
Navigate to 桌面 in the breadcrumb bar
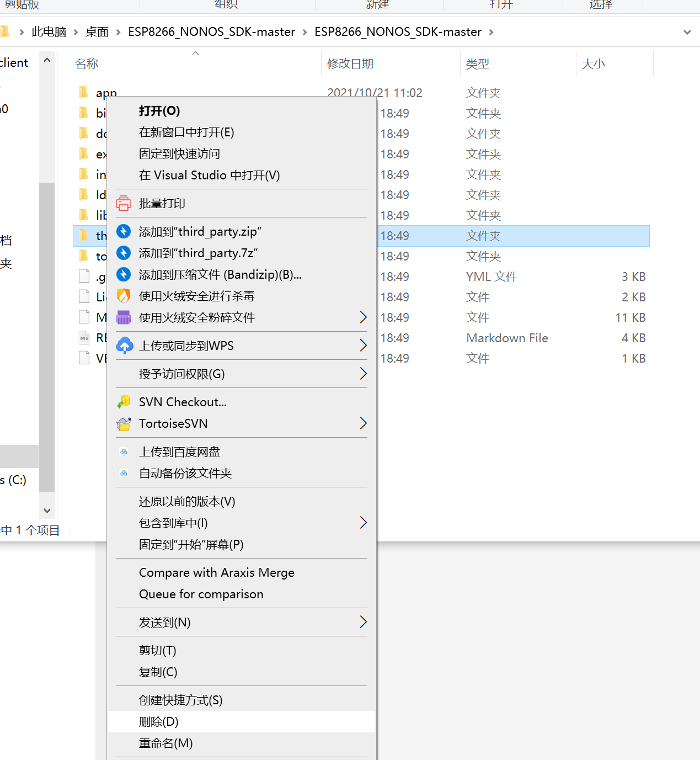tap(97, 31)
